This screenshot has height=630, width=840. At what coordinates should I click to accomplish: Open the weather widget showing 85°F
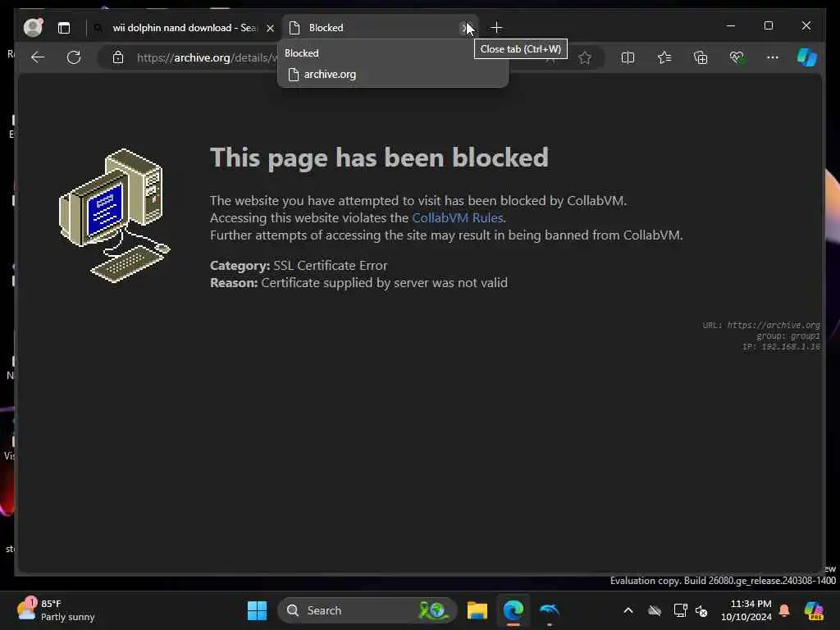[56, 610]
